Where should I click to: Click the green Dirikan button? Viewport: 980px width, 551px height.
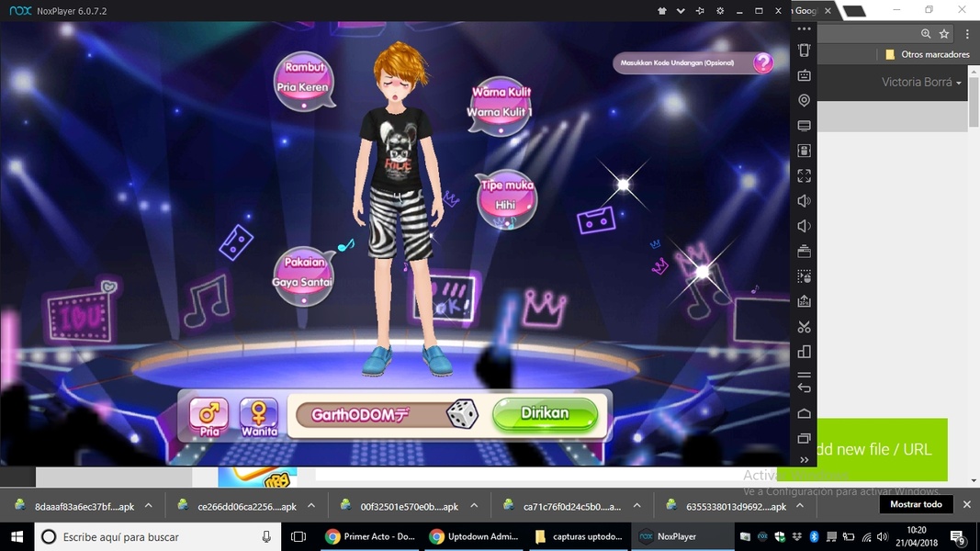pos(545,413)
